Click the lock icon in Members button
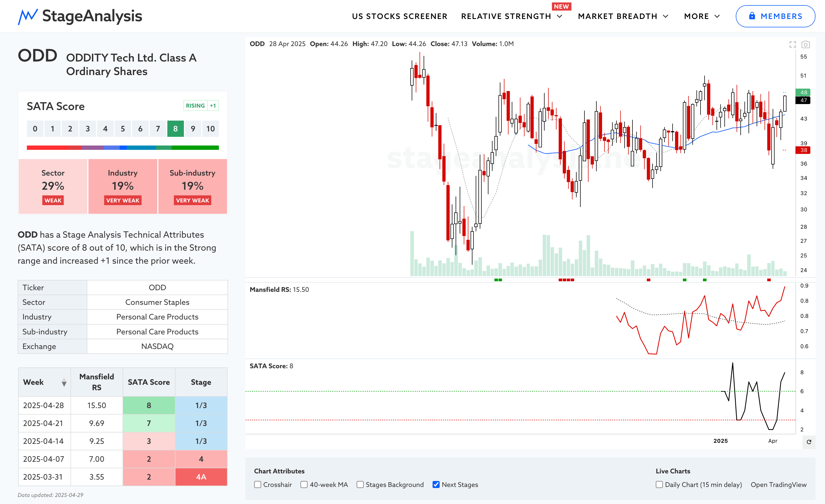This screenshot has width=825, height=504. [x=752, y=16]
